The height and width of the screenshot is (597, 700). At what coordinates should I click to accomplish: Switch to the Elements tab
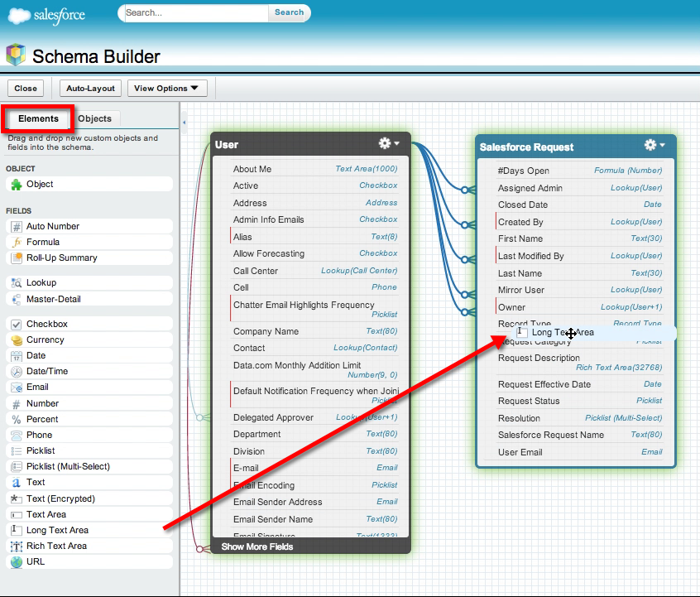pyautogui.click(x=38, y=119)
